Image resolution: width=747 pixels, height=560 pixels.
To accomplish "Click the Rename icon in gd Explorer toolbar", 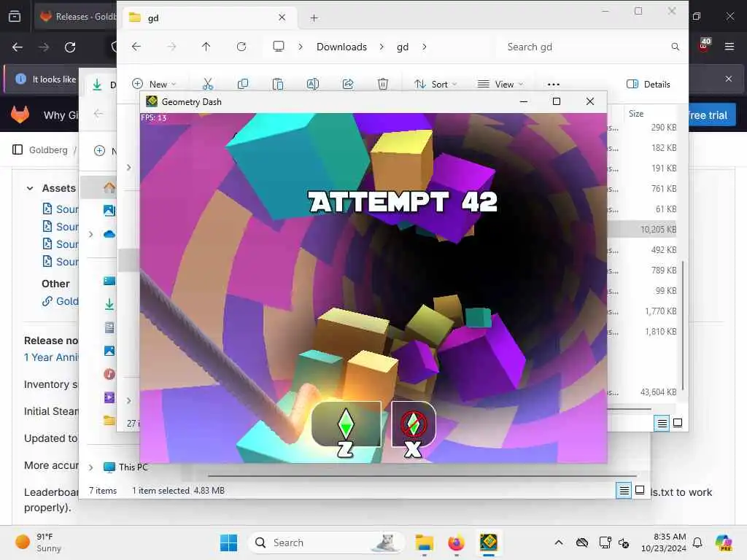I will [313, 85].
